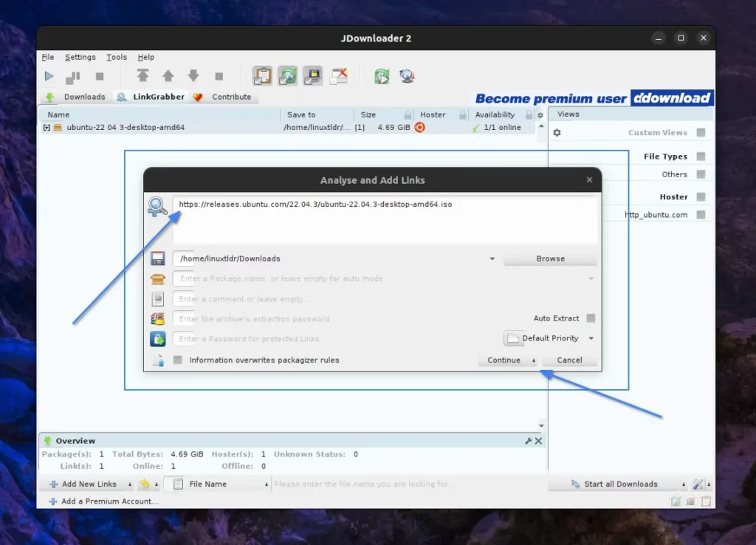Toggle the Hoster view checkbox

[x=701, y=196]
